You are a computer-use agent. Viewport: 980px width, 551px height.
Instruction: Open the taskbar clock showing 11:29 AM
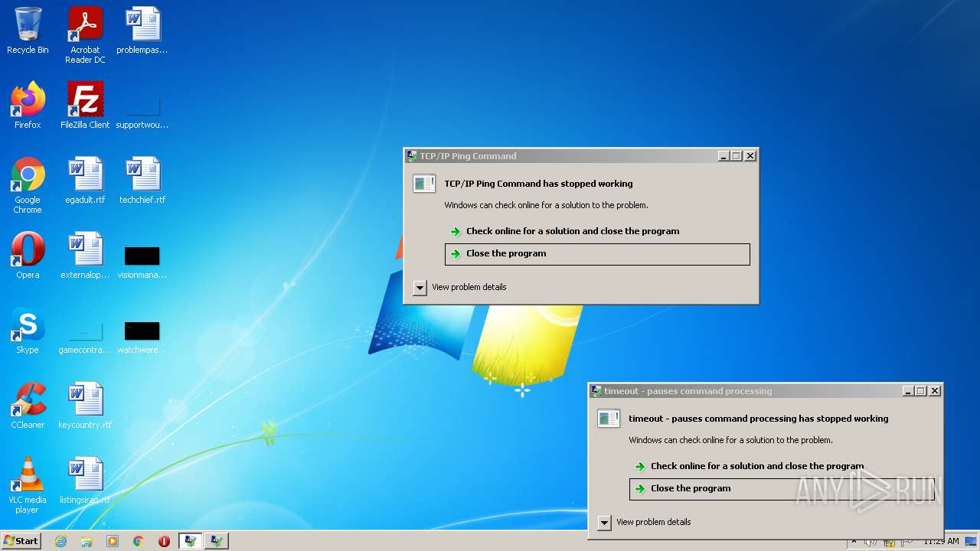point(941,541)
